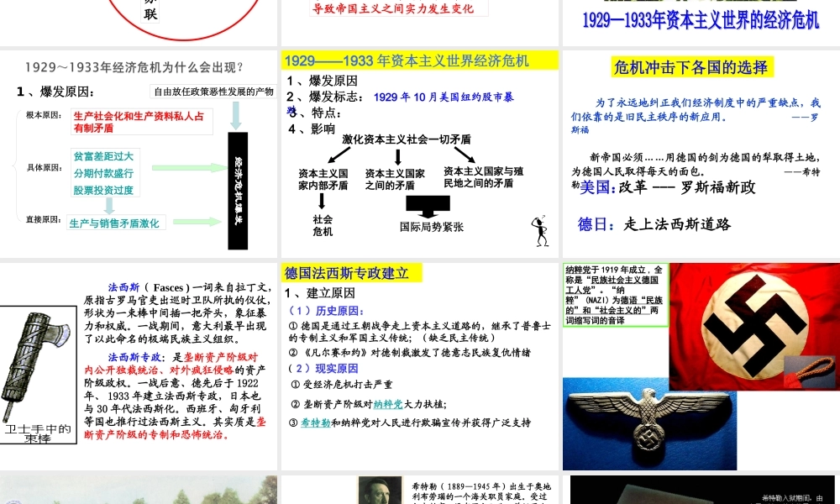Click the label 根本原因:
Screen dimensions: 840x504
(44, 115)
